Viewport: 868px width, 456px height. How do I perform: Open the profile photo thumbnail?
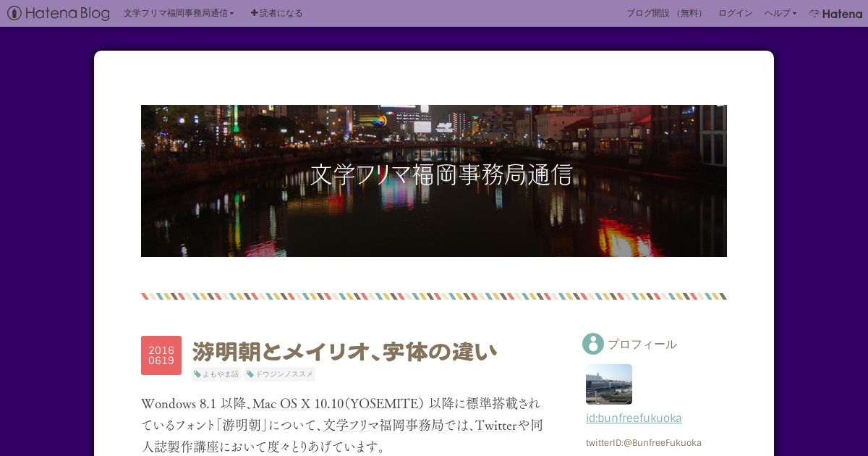click(x=609, y=384)
